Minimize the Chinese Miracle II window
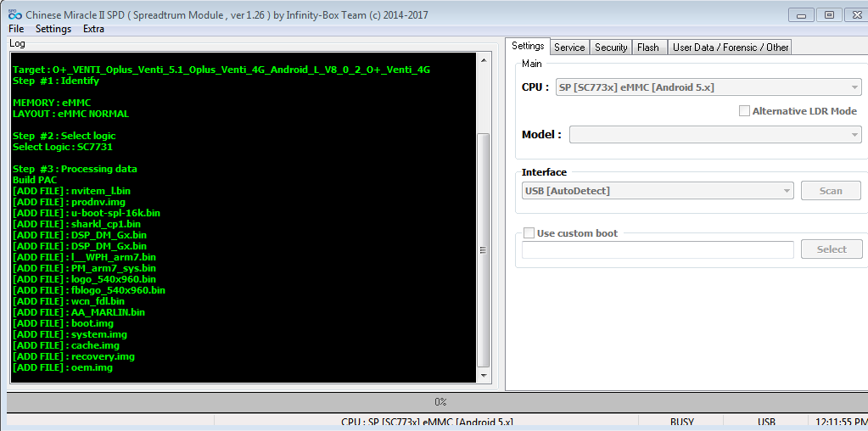Screen dimensions: 868x431 coord(802,15)
